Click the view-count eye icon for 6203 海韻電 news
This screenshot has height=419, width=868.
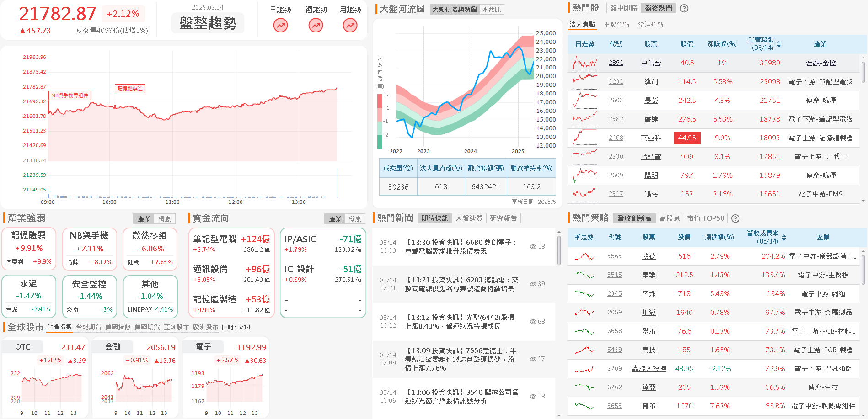pyautogui.click(x=533, y=284)
